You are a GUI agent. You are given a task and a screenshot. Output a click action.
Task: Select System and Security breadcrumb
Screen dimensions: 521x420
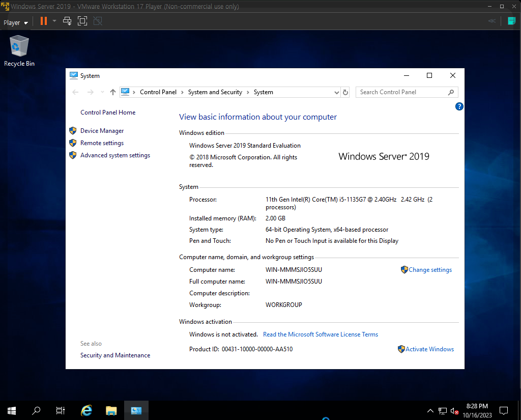tap(215, 92)
